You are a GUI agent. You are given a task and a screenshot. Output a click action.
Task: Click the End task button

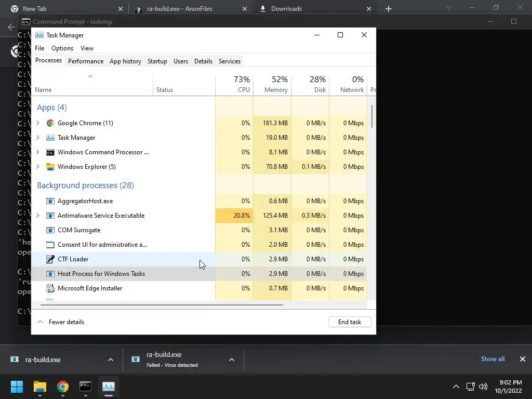350,322
